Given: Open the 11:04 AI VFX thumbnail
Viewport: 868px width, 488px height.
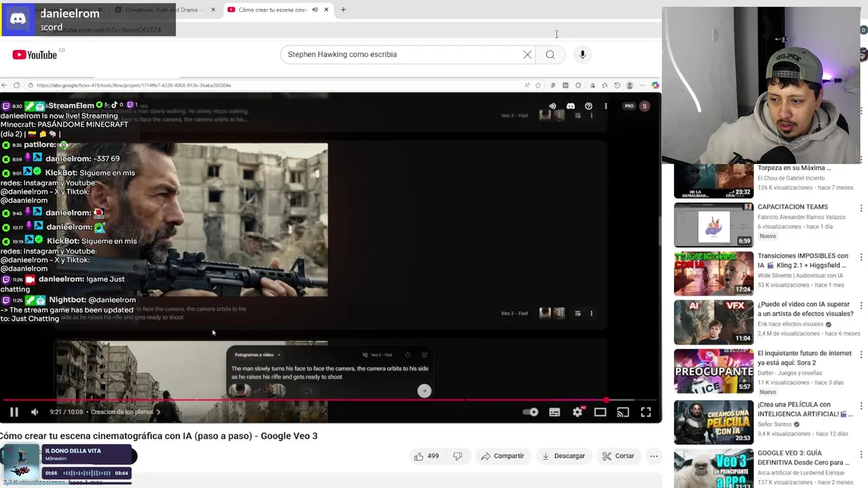Looking at the screenshot, I should 713,323.
